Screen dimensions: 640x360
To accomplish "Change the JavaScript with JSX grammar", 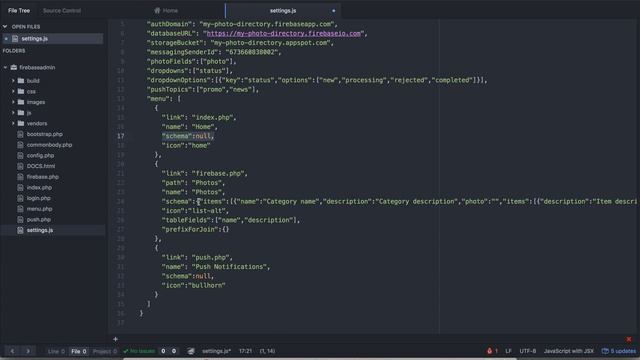I will pos(569,351).
